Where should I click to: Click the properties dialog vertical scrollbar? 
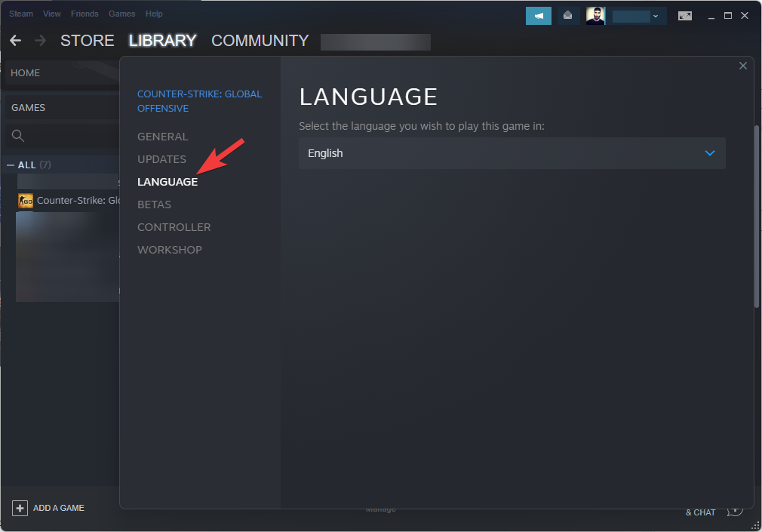pos(757,217)
